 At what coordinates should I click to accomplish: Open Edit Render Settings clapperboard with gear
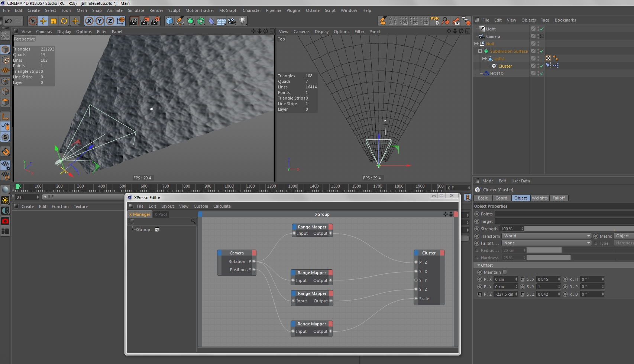coord(155,21)
